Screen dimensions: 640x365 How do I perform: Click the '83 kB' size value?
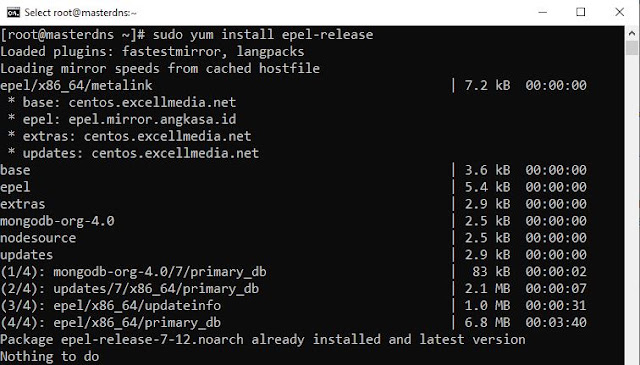[491, 272]
